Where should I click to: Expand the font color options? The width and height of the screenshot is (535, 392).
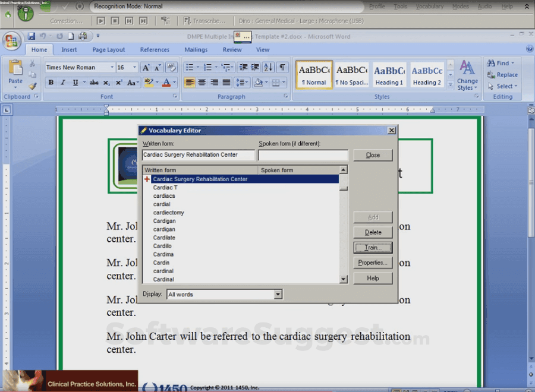point(174,82)
